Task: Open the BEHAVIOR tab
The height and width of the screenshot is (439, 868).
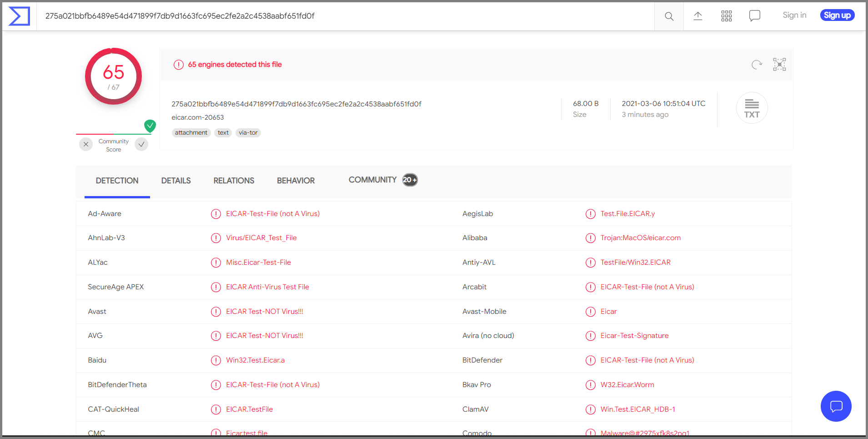Action: click(x=296, y=181)
